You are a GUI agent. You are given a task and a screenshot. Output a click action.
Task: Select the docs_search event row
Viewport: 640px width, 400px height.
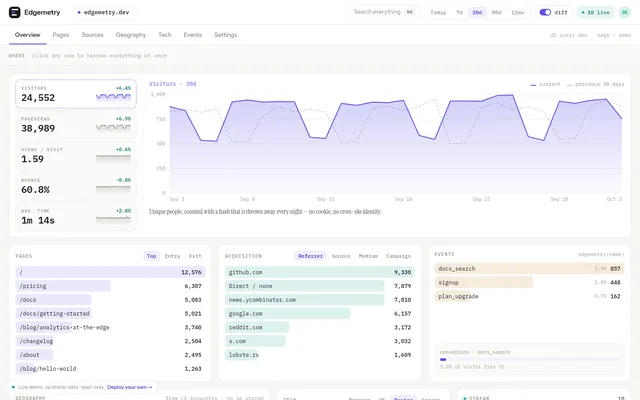pyautogui.click(x=529, y=269)
